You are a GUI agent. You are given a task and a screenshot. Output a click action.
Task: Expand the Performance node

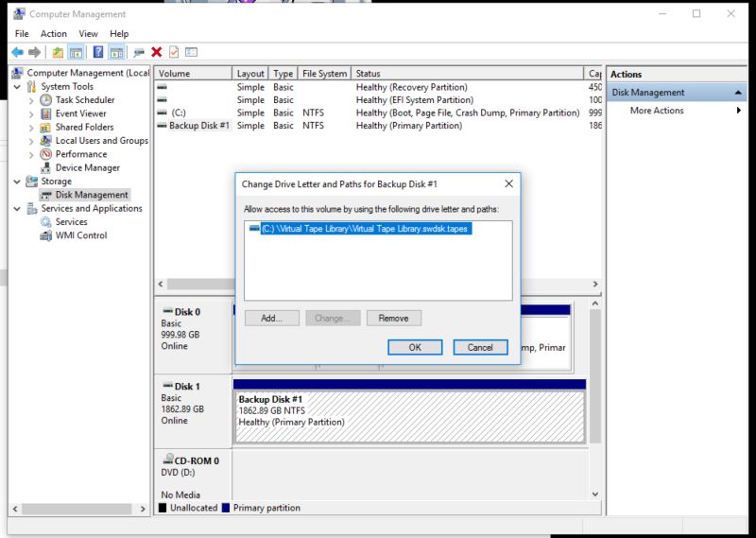point(31,154)
